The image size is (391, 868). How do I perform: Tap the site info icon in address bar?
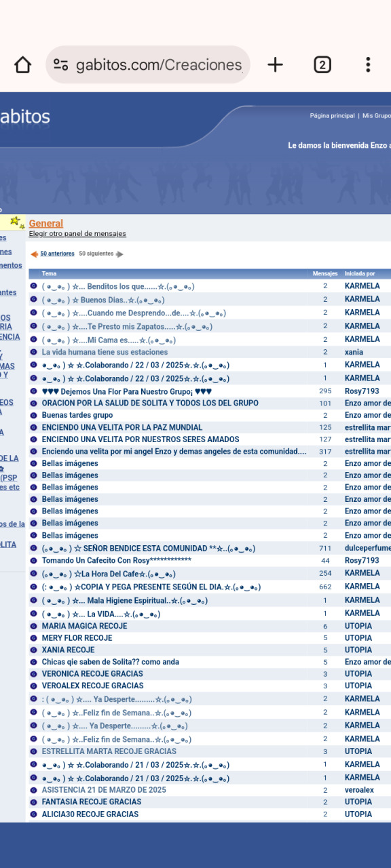coord(61,65)
